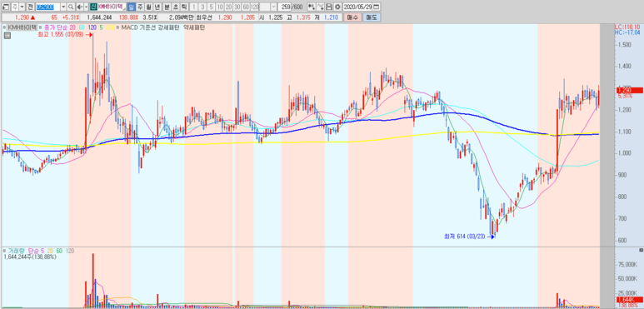Image resolution: width=644 pixels, height=309 pixels.
Task: Click the 최우선 quote label
Action: coord(204,17)
